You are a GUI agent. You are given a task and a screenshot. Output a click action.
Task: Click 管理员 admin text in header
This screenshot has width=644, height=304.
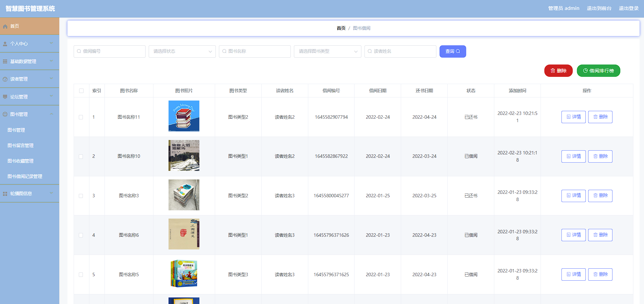tap(564, 8)
